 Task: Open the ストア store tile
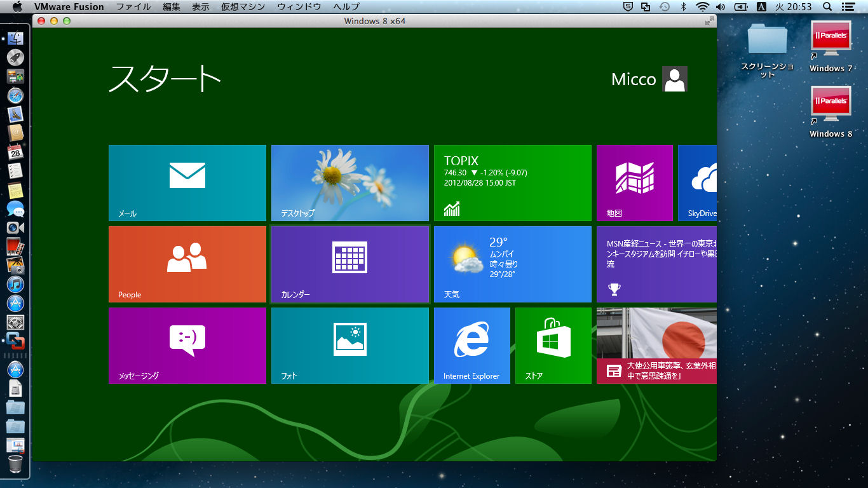[x=553, y=346]
